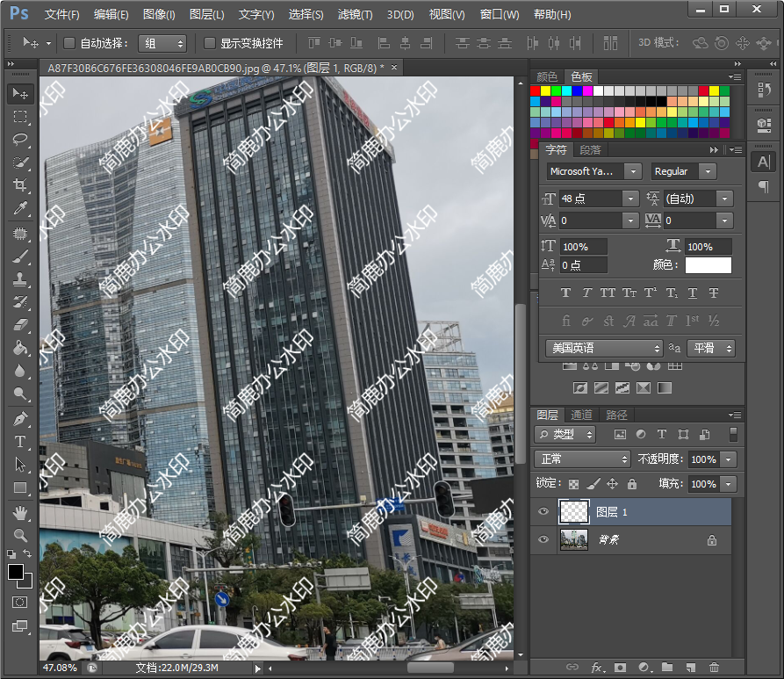Enable the 显示变换控件 checkbox

point(210,43)
